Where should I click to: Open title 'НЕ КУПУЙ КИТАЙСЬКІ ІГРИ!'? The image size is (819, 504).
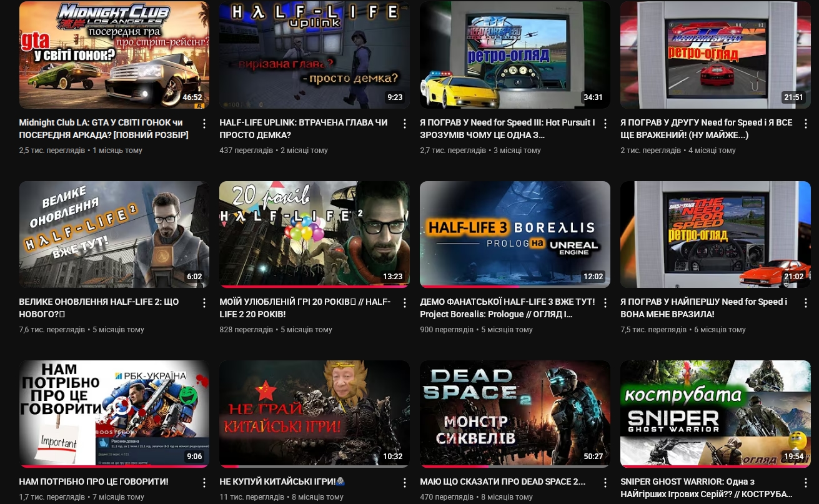coord(282,482)
